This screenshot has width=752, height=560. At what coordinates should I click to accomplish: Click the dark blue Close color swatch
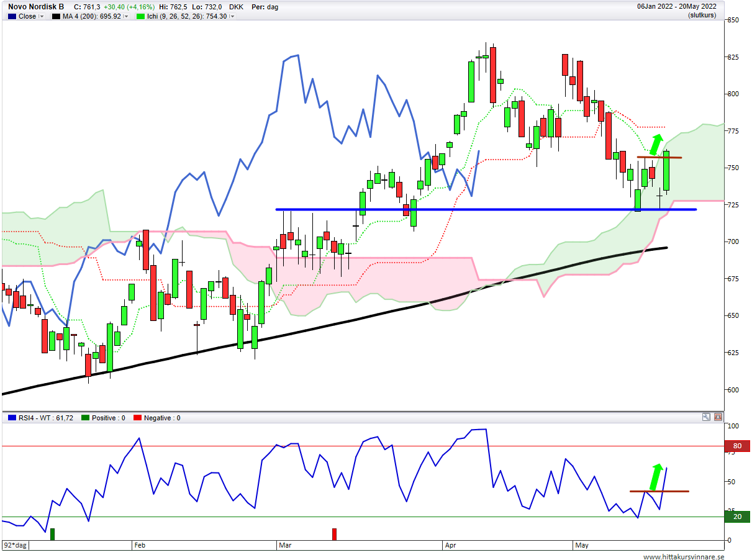[12, 17]
